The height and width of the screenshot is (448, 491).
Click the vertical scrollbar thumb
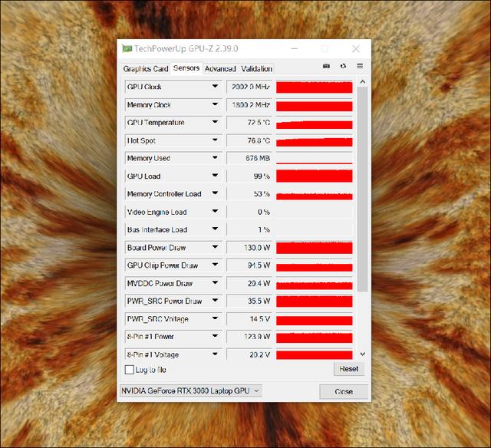[363, 189]
